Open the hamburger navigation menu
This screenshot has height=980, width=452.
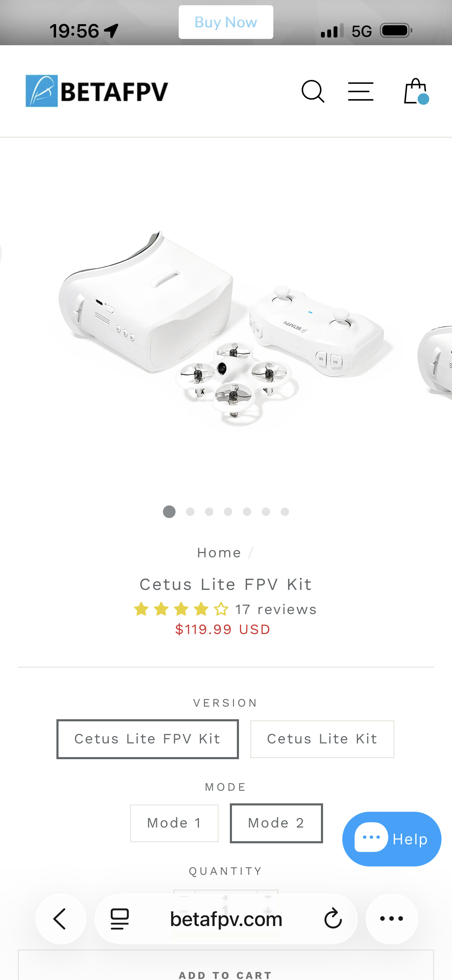[x=360, y=91]
